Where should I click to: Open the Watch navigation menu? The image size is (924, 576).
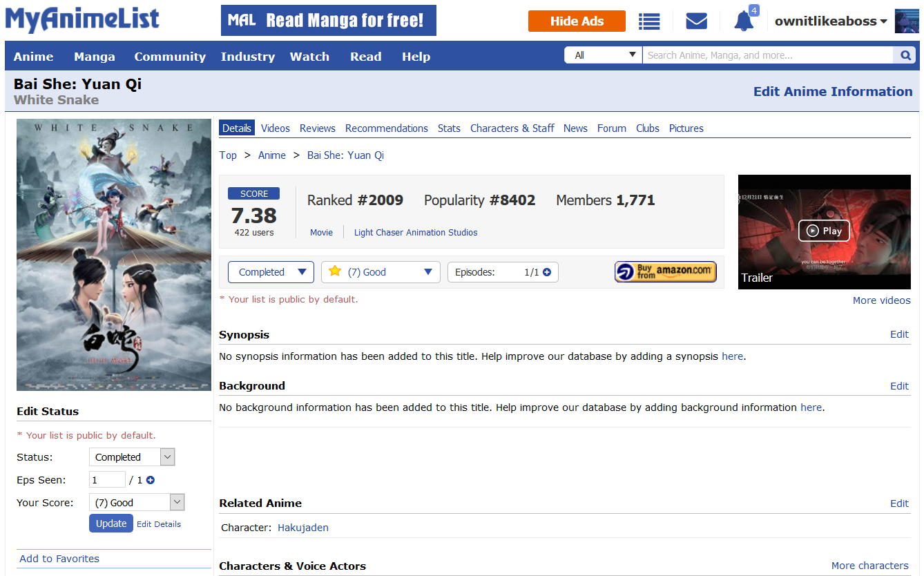pos(309,57)
